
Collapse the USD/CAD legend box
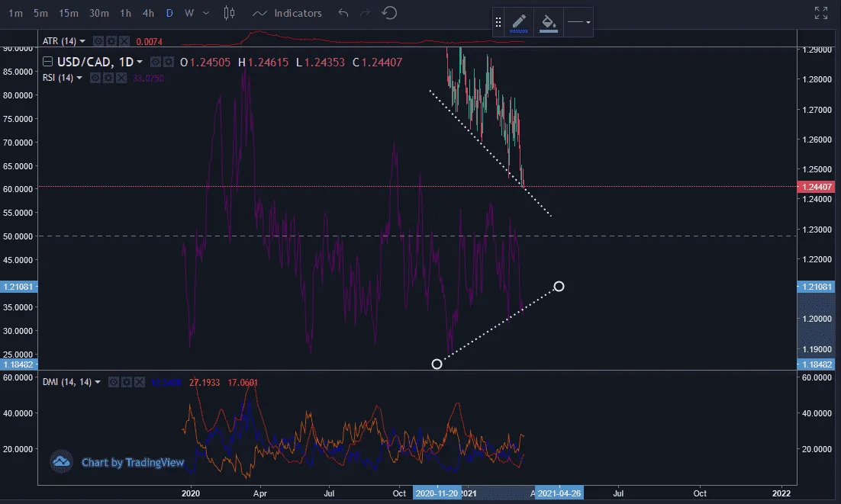point(48,62)
